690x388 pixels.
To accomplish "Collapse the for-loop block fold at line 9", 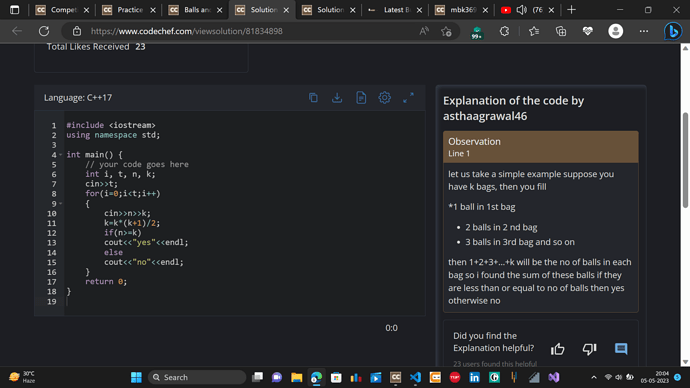I will (60, 204).
